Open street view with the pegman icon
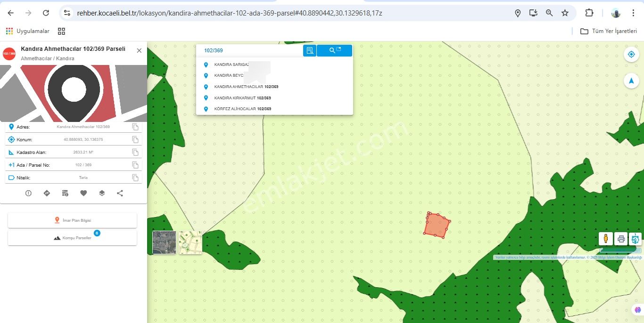The height and width of the screenshot is (323, 644). [606, 239]
